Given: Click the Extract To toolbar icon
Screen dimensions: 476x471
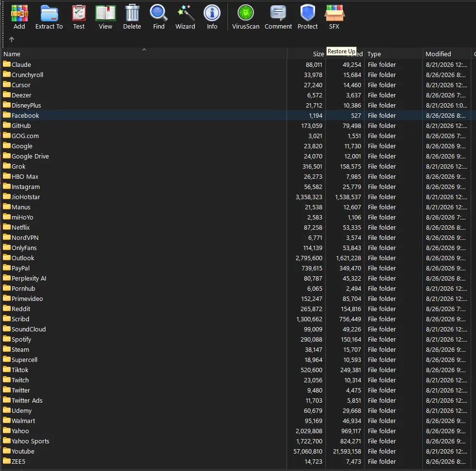Looking at the screenshot, I should [49, 14].
